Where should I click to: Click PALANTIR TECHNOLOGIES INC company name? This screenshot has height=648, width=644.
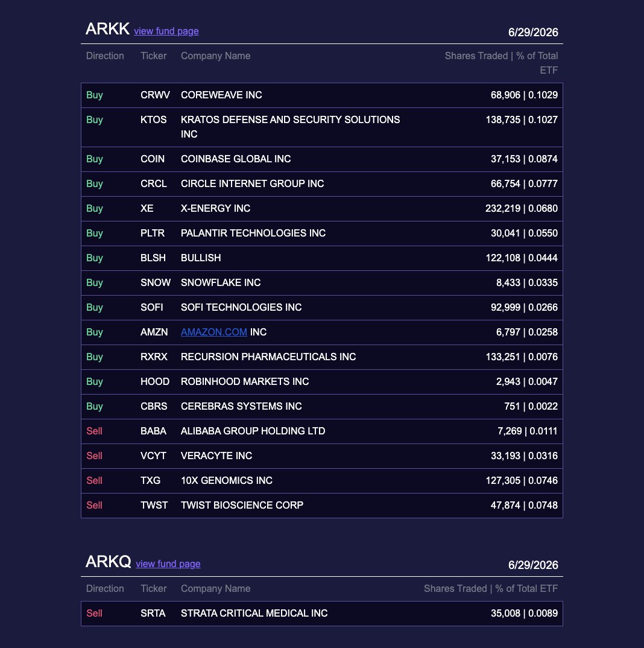tap(253, 233)
